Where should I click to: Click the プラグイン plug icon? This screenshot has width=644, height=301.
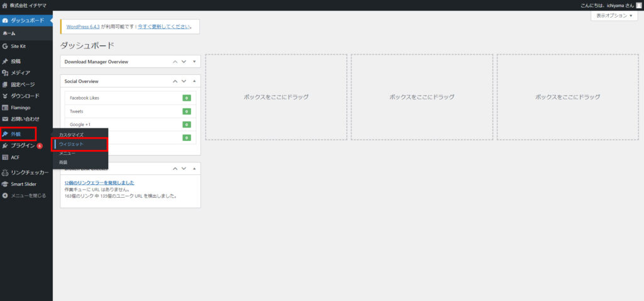(x=5, y=145)
